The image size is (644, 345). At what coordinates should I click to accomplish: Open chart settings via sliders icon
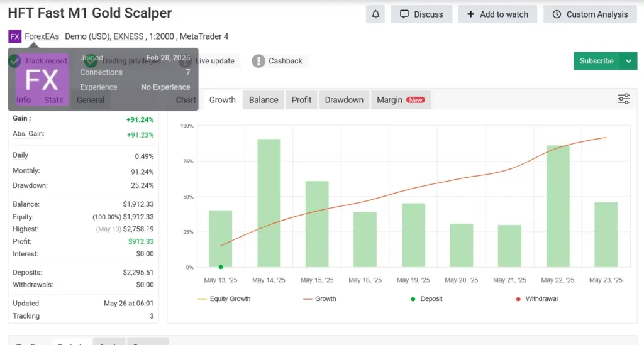[x=623, y=99]
